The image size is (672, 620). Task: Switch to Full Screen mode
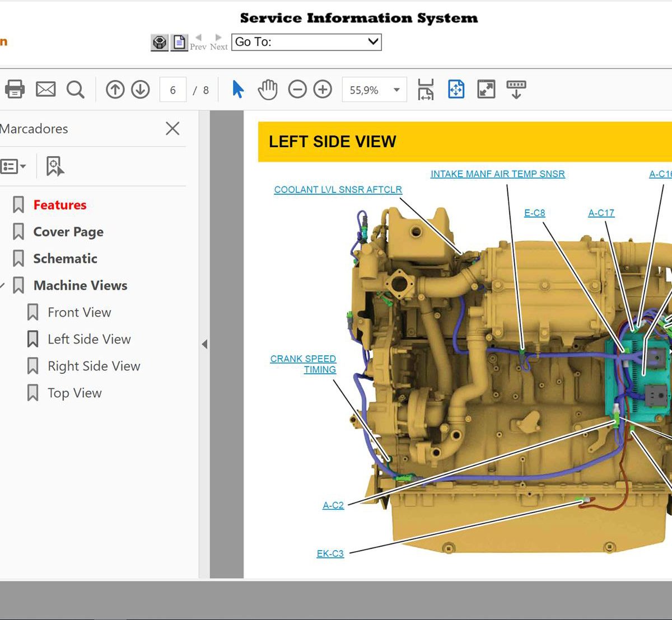pyautogui.click(x=487, y=88)
